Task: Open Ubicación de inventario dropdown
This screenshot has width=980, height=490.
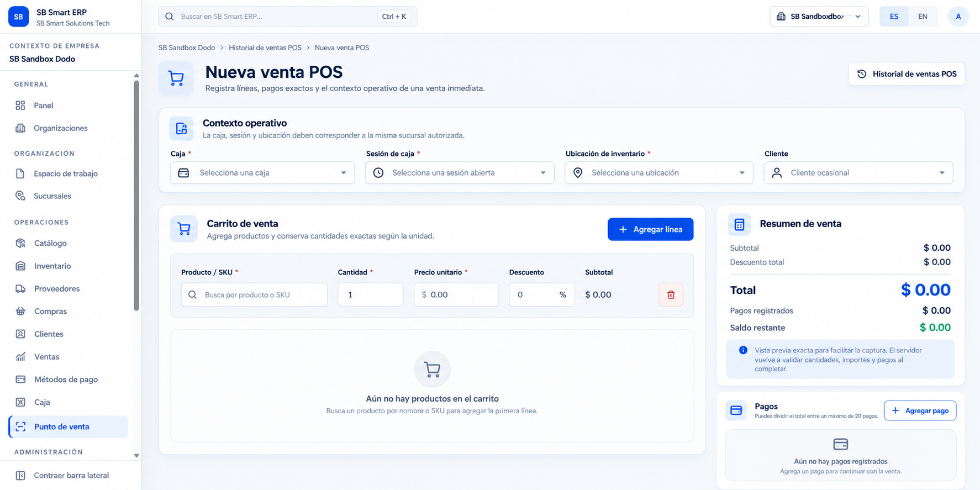Action: (659, 173)
